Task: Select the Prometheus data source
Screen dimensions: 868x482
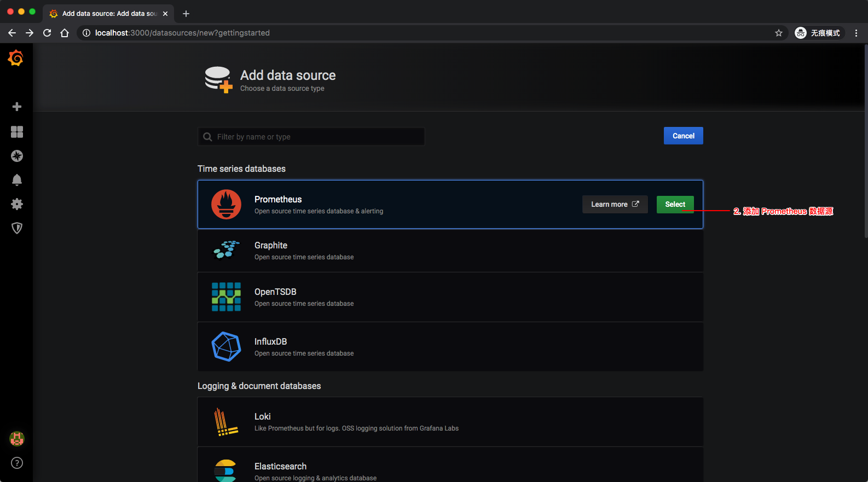Action: (x=675, y=205)
